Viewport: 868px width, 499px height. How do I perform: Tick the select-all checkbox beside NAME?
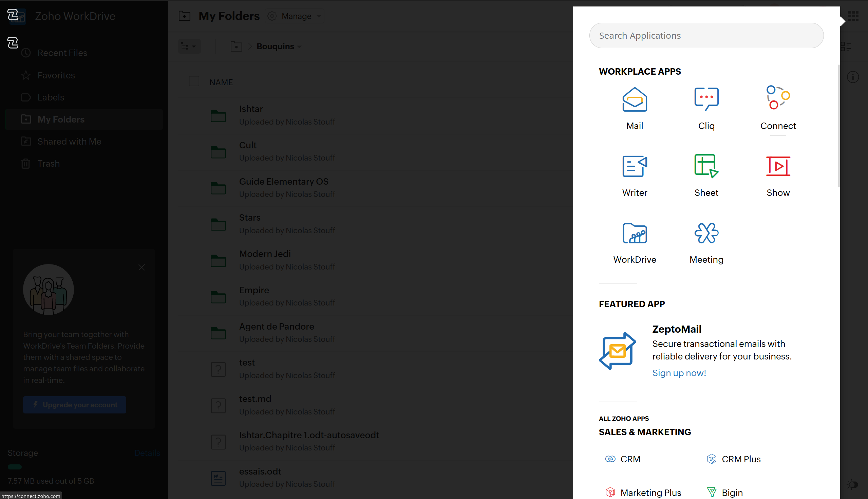click(x=194, y=81)
